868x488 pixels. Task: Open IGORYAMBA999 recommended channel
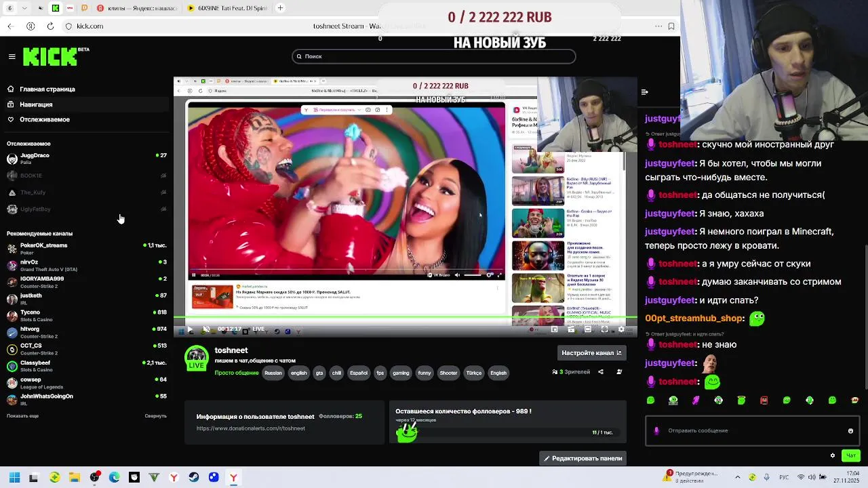click(x=86, y=282)
